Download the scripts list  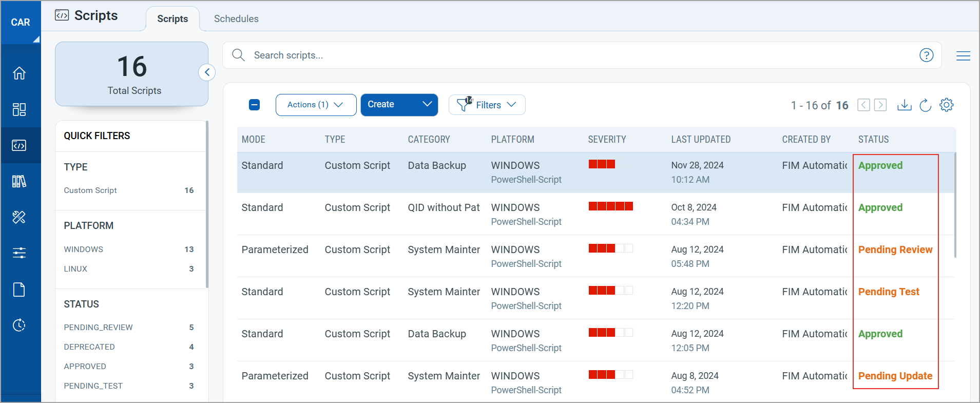[x=904, y=105]
